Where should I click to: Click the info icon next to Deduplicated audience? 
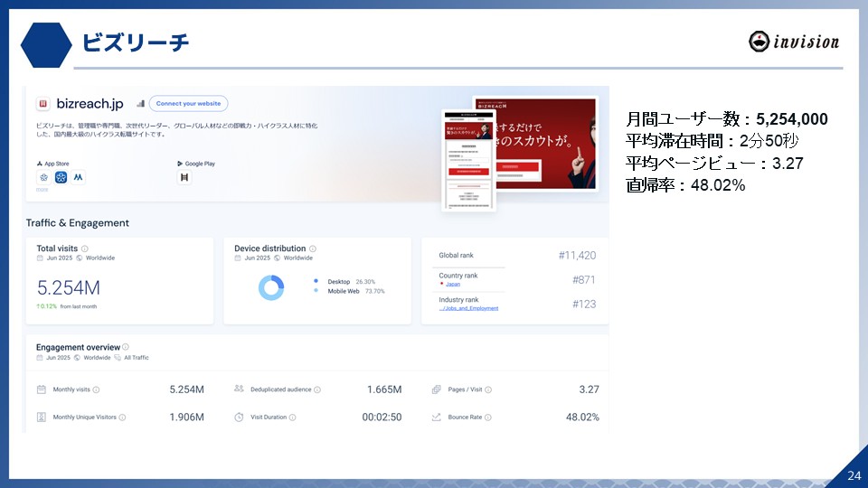[x=317, y=390]
